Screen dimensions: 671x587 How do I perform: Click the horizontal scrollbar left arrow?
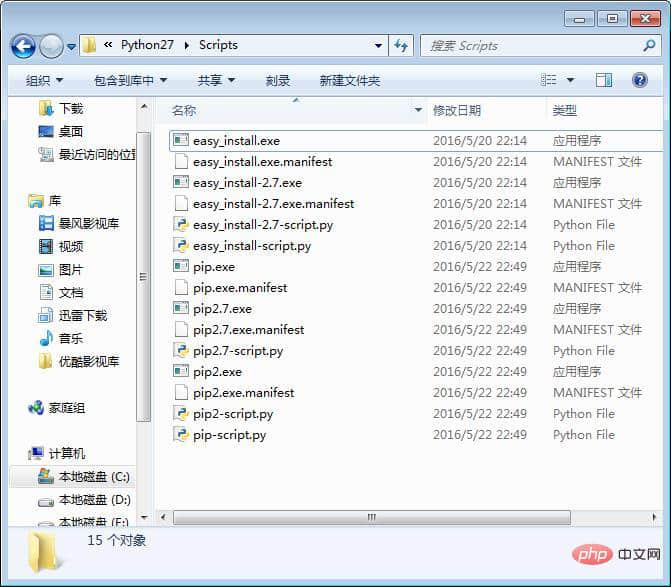163,517
